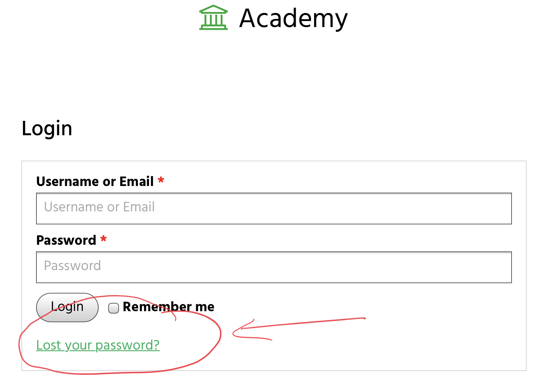Click the Username or Email field label
The image size is (552, 392).
[95, 181]
